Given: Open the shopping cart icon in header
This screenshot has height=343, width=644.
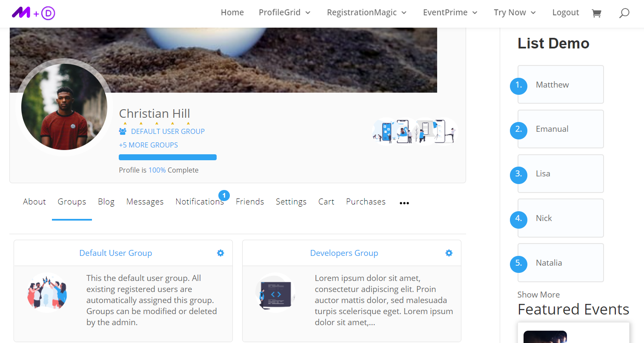Looking at the screenshot, I should [x=596, y=13].
